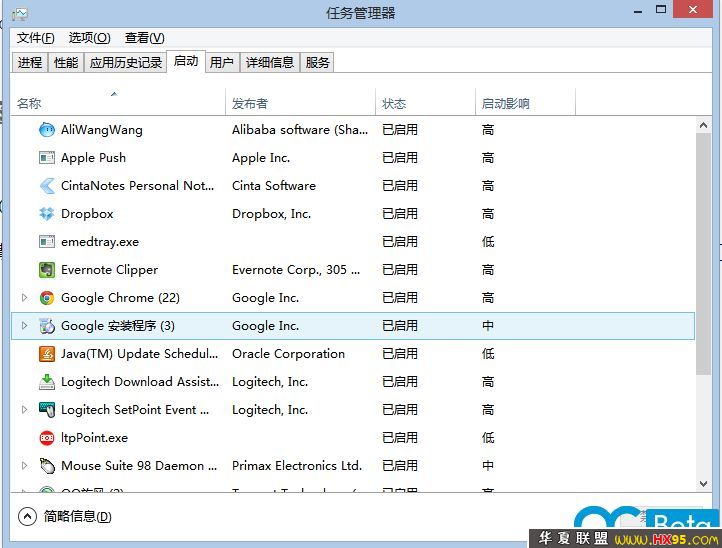Select the Logitech Download Assist... row

click(x=352, y=382)
